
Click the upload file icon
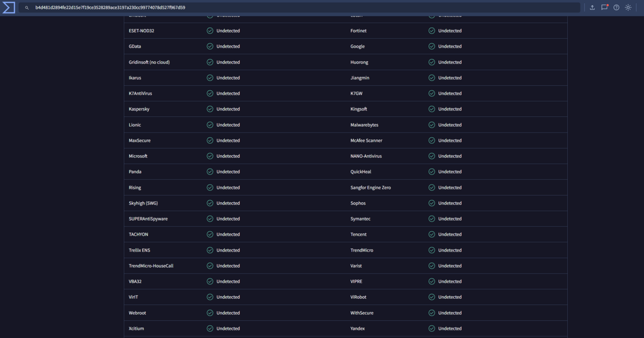point(592,8)
